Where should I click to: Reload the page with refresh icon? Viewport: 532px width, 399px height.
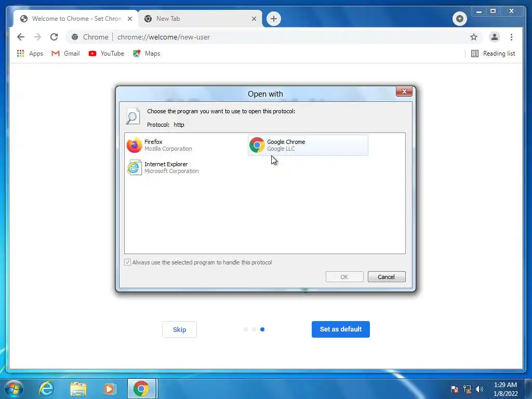click(54, 37)
